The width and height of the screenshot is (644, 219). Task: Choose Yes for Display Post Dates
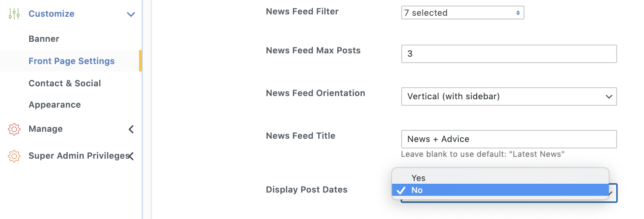tap(418, 178)
